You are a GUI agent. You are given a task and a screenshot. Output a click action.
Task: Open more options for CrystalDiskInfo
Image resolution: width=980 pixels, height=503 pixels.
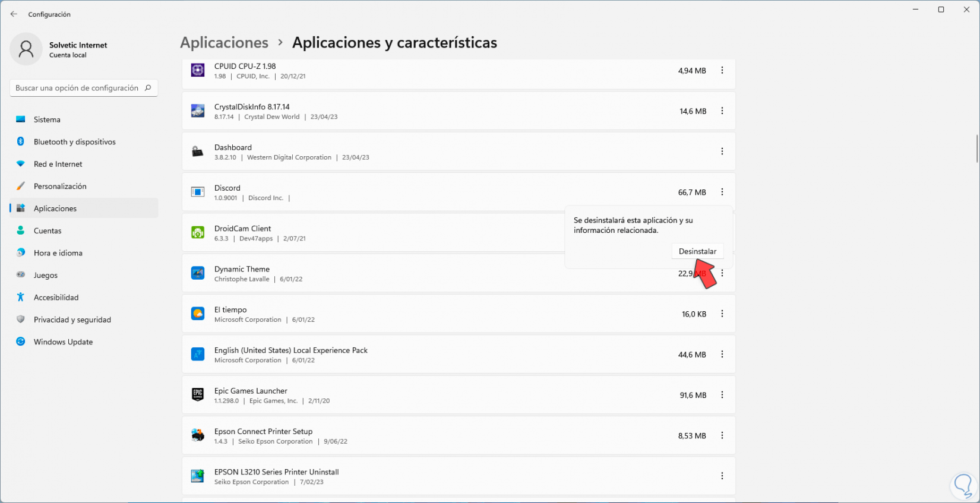[x=722, y=111]
